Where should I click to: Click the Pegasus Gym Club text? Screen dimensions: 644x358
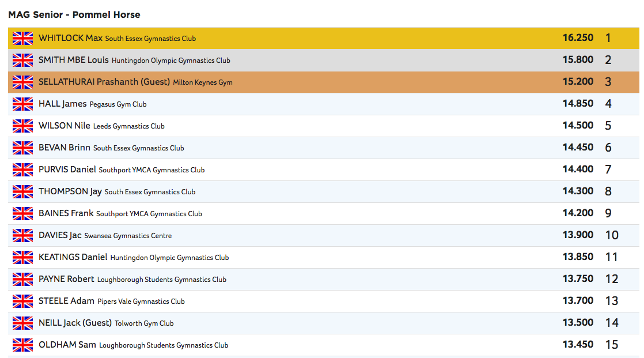tap(118, 104)
